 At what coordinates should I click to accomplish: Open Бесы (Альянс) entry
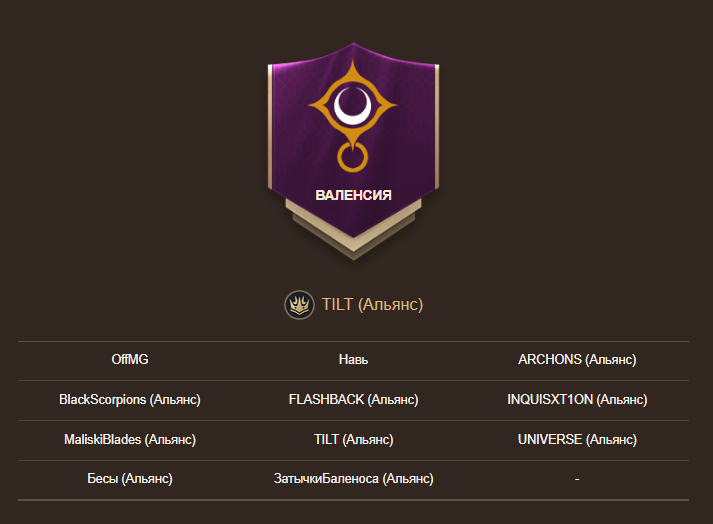click(130, 479)
